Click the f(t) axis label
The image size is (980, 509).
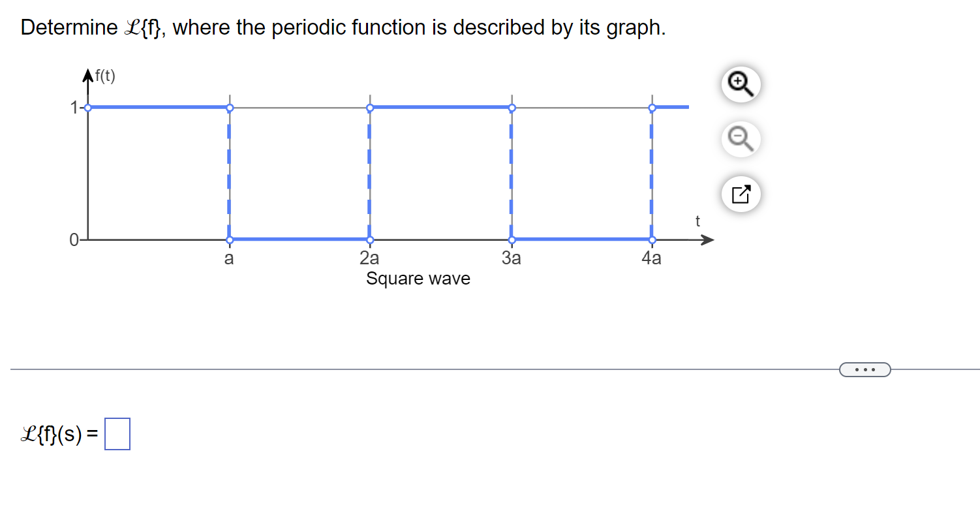(x=104, y=75)
